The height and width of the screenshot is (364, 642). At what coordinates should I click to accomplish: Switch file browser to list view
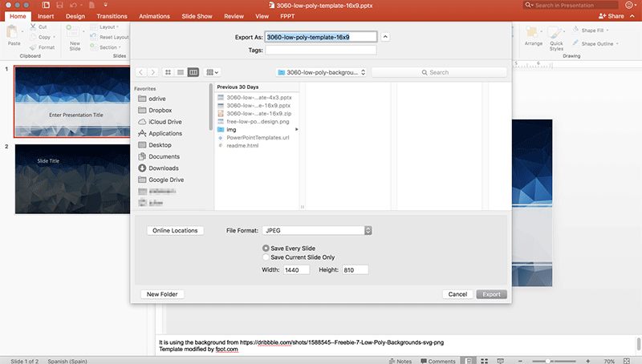point(180,72)
